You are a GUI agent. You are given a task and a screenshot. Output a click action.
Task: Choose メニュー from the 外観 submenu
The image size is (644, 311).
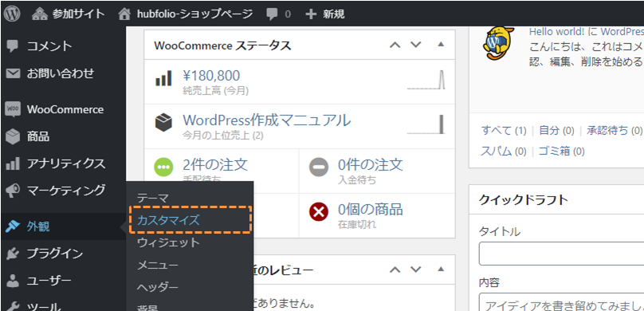click(158, 265)
